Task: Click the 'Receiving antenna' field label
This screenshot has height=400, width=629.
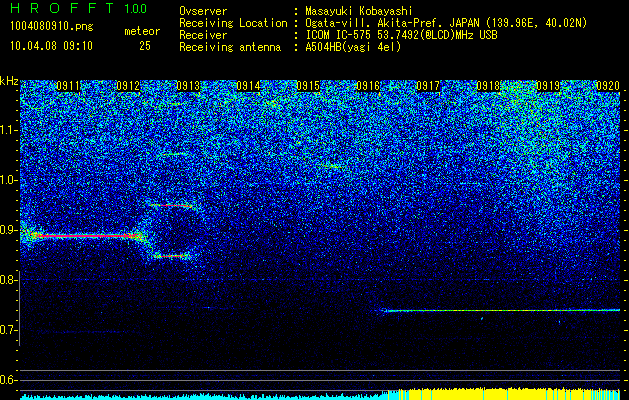Action: point(230,47)
